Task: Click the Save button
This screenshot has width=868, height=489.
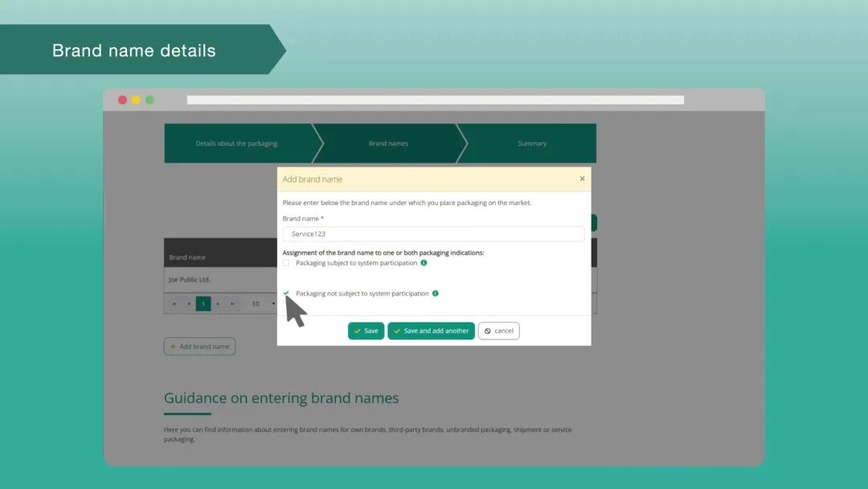Action: point(366,331)
